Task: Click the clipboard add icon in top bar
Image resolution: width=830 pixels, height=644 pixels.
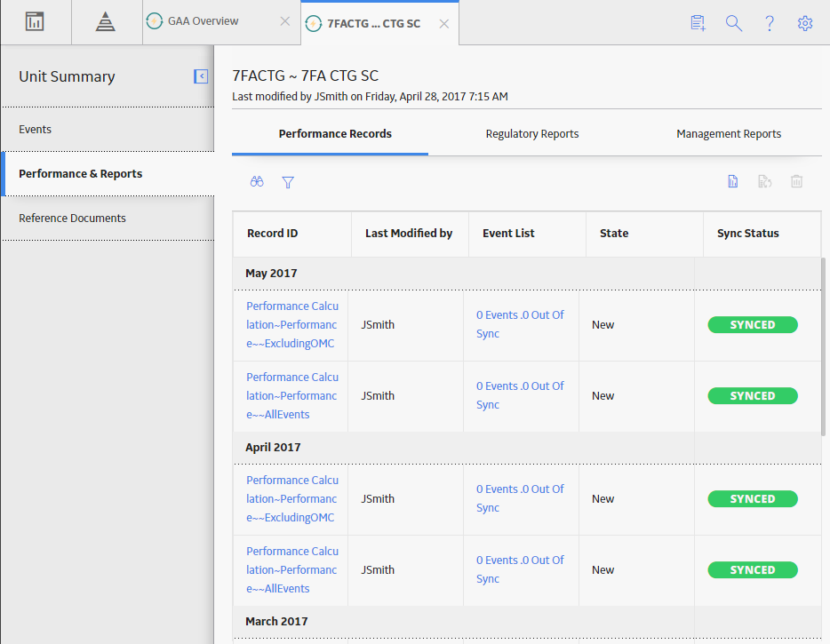Action: (x=698, y=23)
